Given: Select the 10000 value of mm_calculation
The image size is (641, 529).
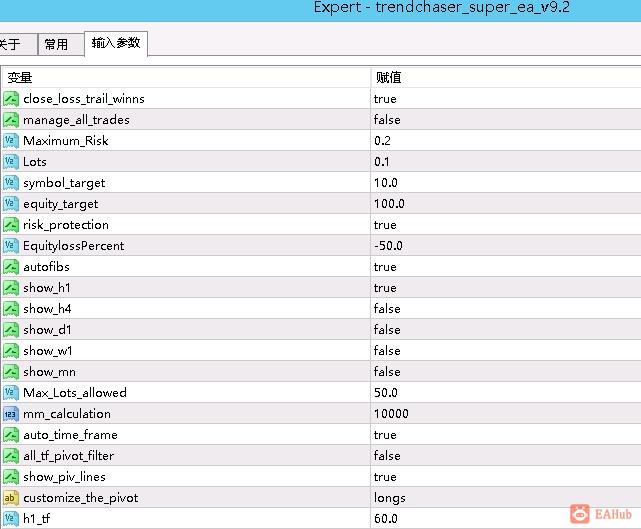Looking at the screenshot, I should pos(391,414).
